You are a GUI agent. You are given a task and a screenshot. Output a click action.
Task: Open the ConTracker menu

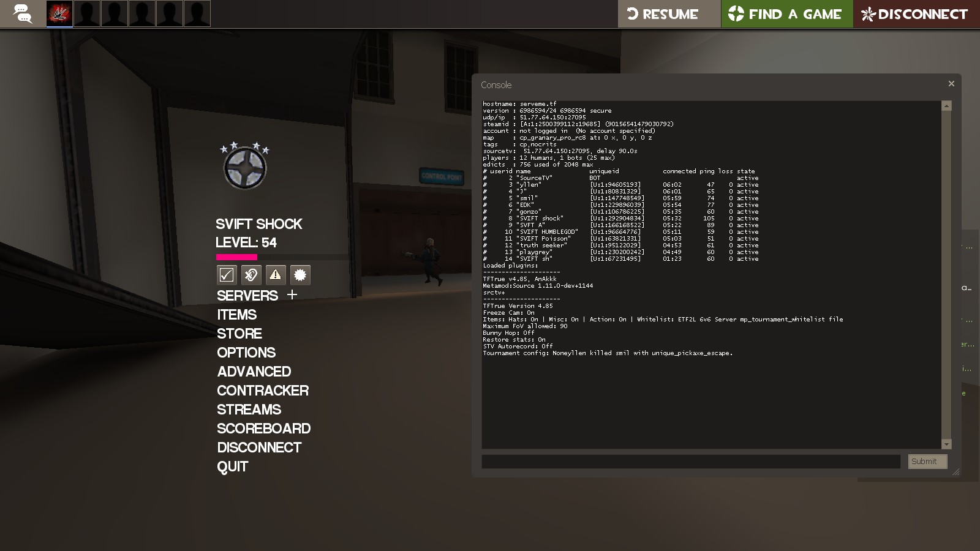click(263, 391)
